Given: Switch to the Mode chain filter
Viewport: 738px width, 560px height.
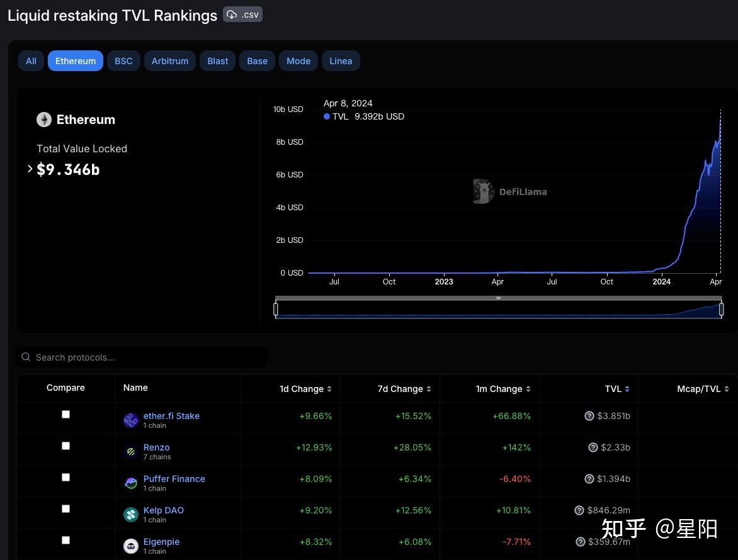Looking at the screenshot, I should pyautogui.click(x=298, y=61).
